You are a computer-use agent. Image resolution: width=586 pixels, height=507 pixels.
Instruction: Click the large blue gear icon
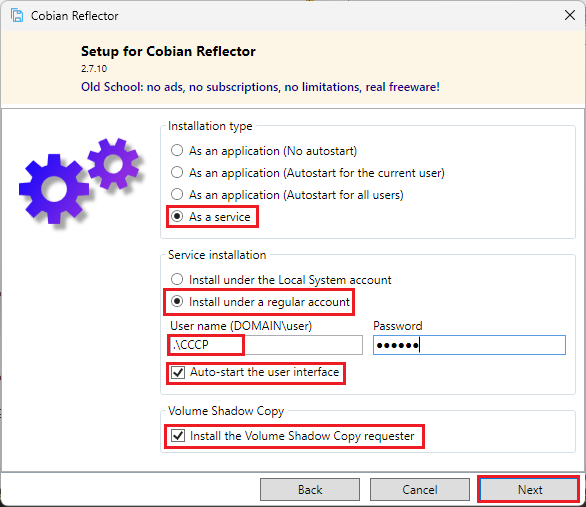(54, 189)
